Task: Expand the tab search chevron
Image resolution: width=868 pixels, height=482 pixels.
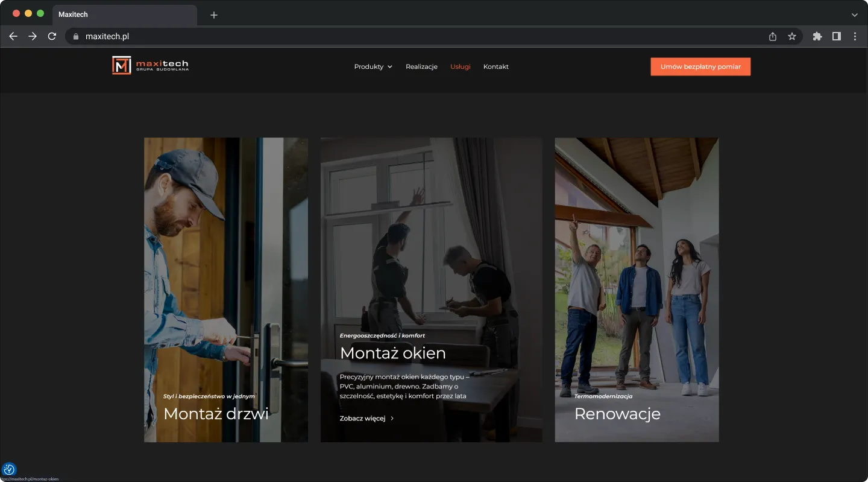Action: pyautogui.click(x=854, y=14)
